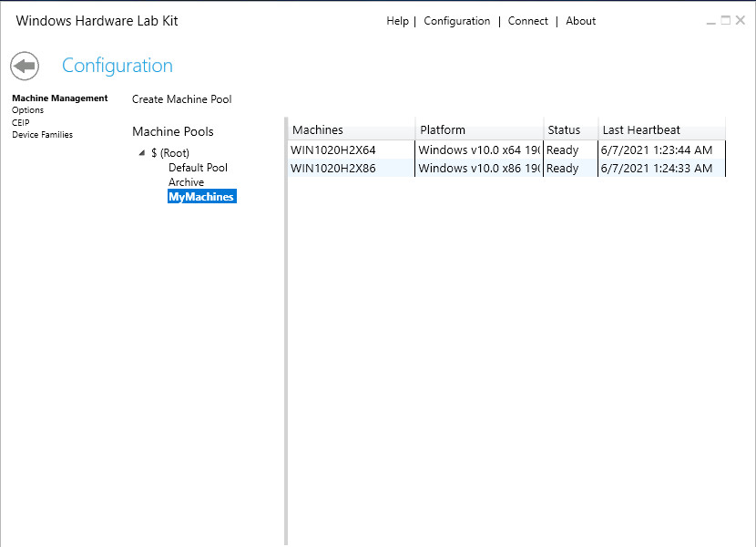The height and width of the screenshot is (547, 756).
Task: Select the MyMachines pool
Action: coord(201,197)
